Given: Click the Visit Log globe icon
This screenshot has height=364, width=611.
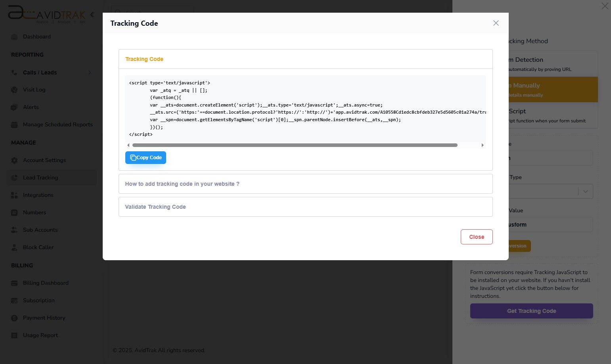Looking at the screenshot, I should (14, 90).
